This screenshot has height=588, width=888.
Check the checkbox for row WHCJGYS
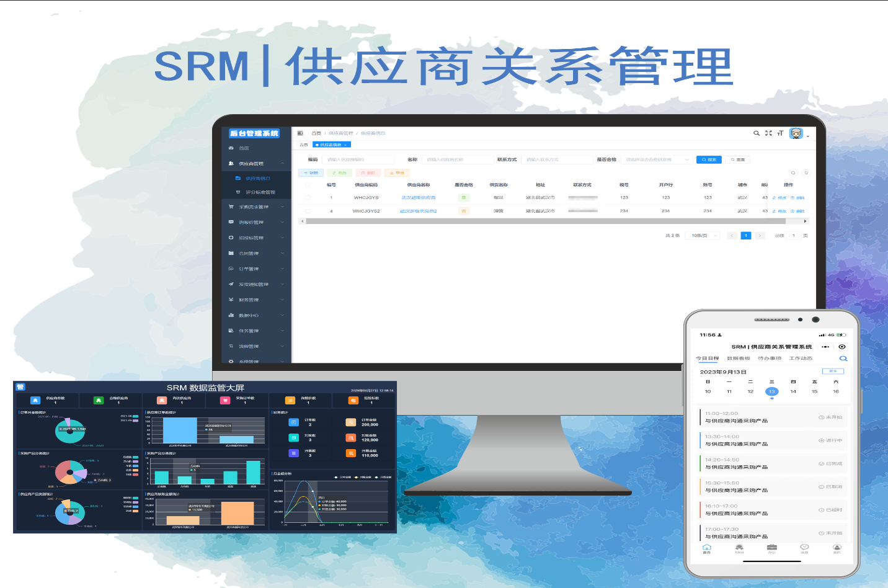tap(308, 198)
